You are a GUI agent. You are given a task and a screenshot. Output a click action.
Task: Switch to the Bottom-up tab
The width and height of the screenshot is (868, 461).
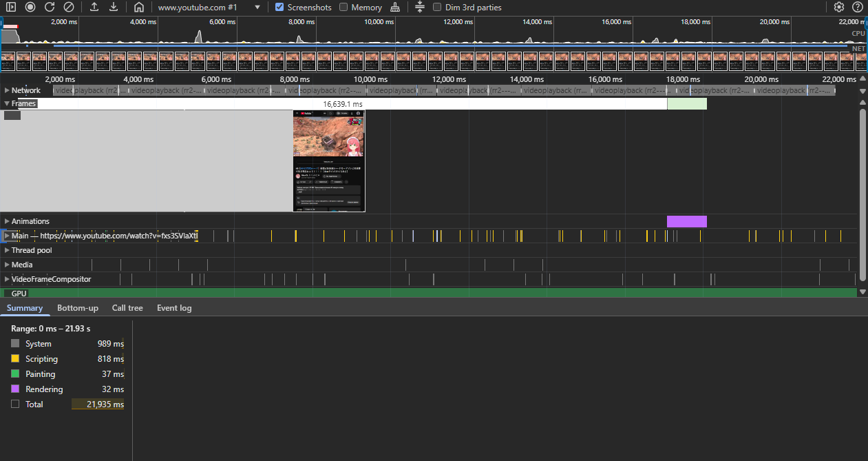[77, 308]
